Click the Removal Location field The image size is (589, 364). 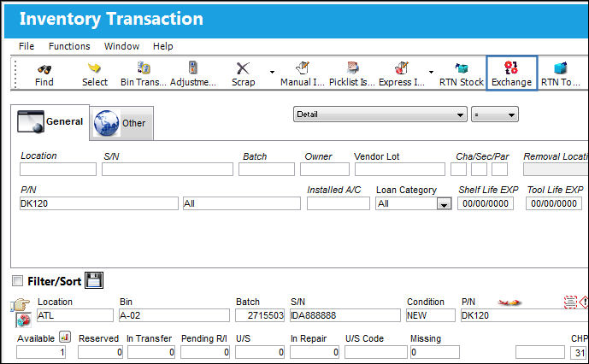point(557,169)
